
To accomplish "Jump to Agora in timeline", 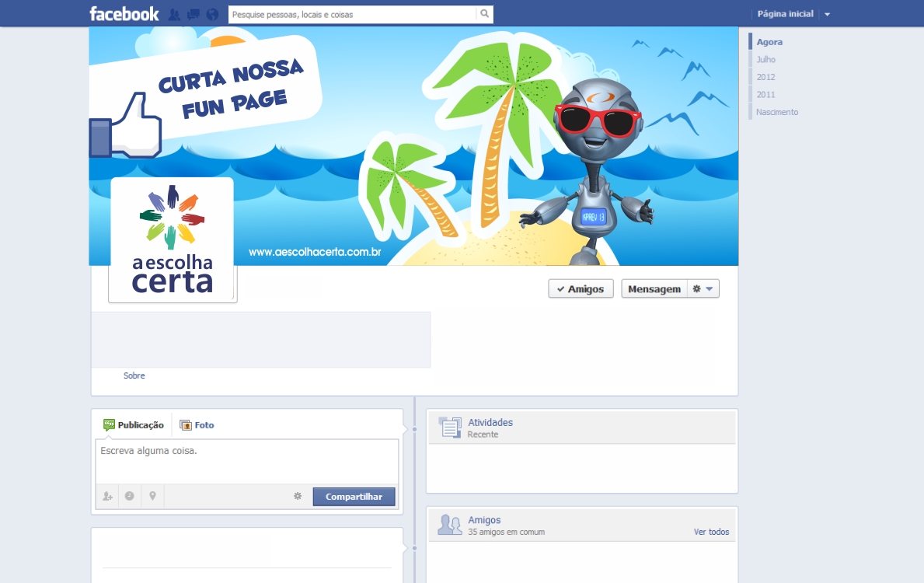I will coord(769,42).
